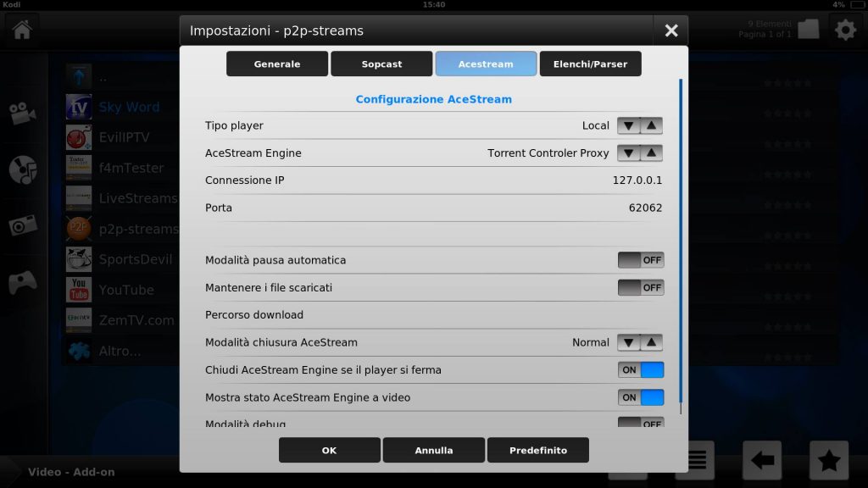Viewport: 868px width, 488px height.
Task: Toggle Mantenere i file scaricati switch
Action: pos(641,288)
